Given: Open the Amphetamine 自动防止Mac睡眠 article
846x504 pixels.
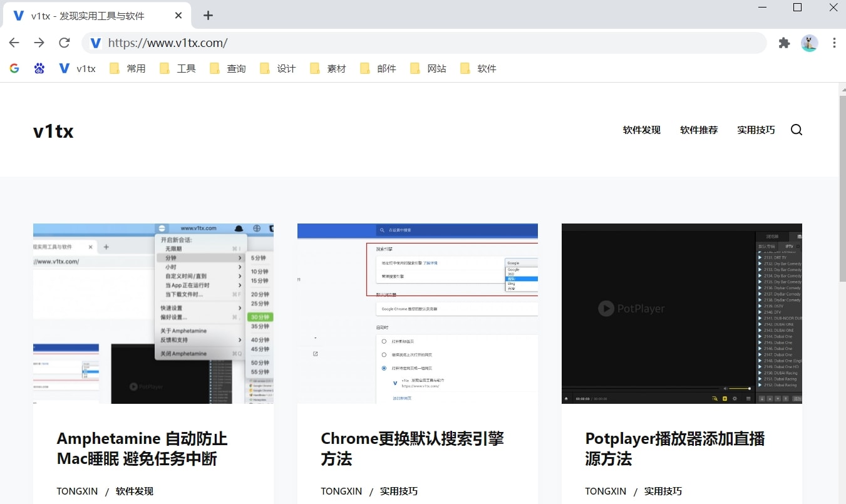Looking at the screenshot, I should point(142,448).
